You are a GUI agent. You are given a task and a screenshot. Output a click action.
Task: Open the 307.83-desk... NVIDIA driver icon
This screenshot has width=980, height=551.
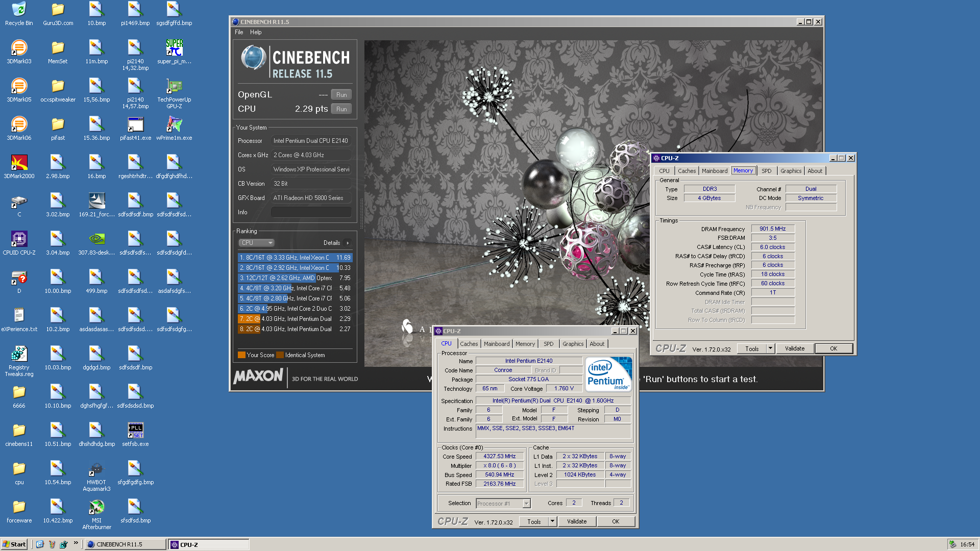[96, 243]
